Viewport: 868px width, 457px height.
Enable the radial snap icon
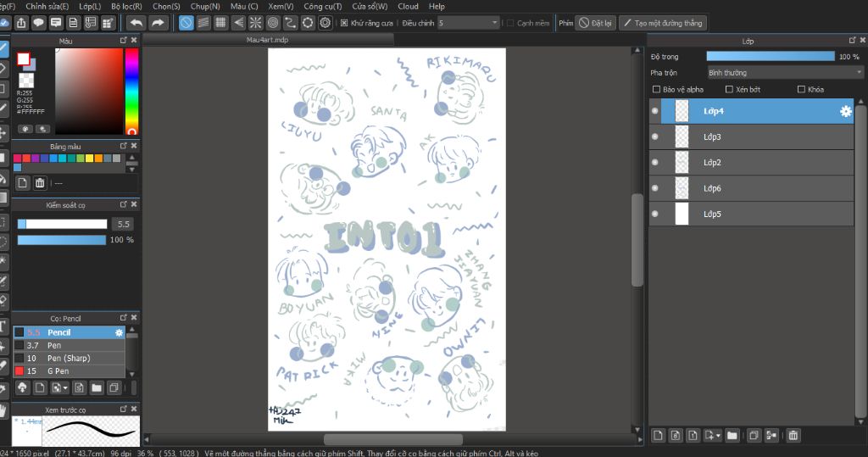(x=255, y=23)
